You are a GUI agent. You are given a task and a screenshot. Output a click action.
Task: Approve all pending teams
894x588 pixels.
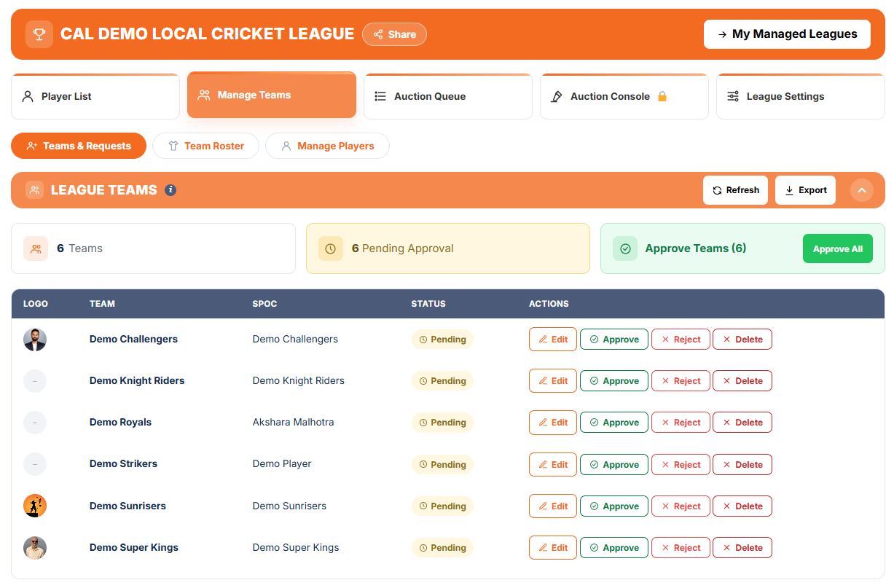838,248
